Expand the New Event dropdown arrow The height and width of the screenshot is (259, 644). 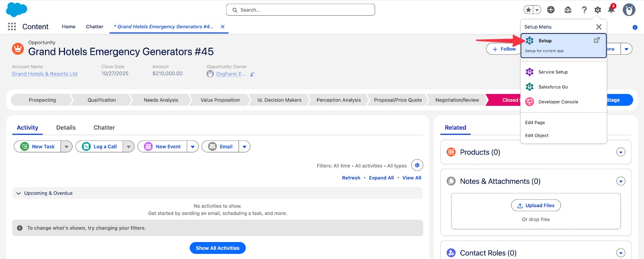(193, 147)
